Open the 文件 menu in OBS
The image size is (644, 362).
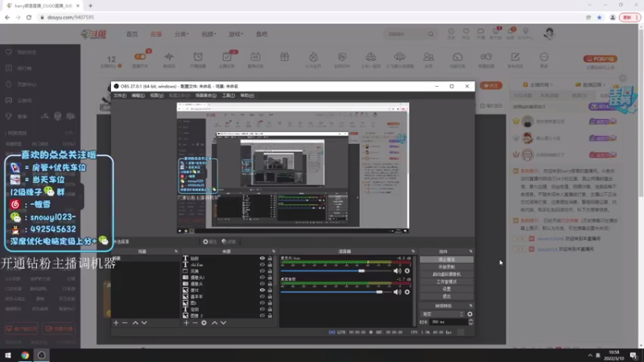point(119,95)
